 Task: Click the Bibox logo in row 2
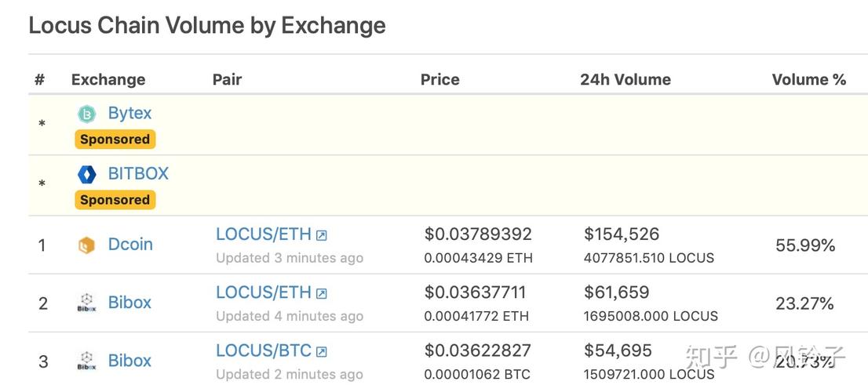click(x=86, y=303)
